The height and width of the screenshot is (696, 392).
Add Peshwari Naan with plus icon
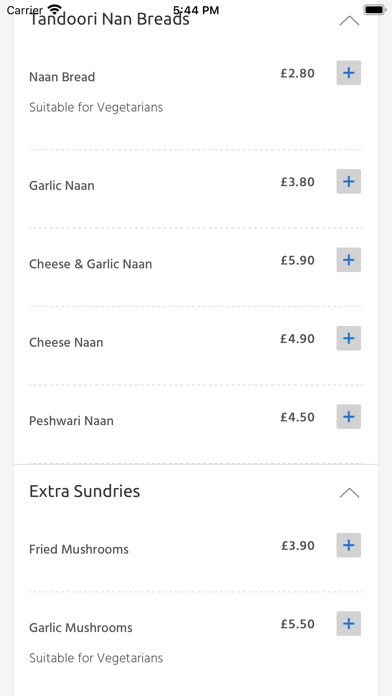click(x=348, y=417)
